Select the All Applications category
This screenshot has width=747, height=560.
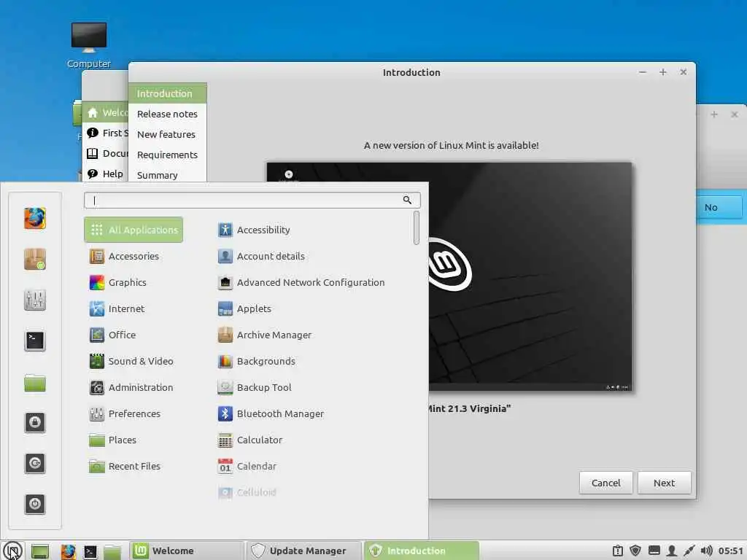click(133, 230)
